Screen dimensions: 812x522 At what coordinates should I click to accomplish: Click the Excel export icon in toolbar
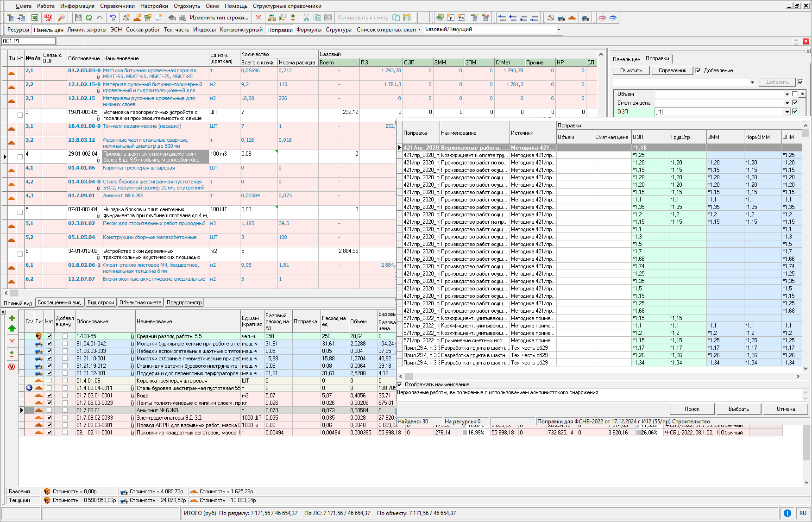tap(35, 18)
